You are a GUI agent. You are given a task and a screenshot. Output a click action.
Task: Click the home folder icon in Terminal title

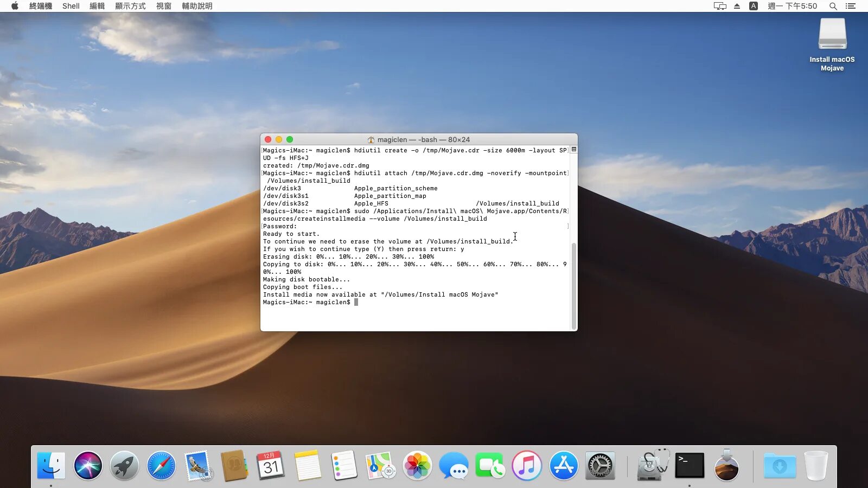click(x=371, y=140)
